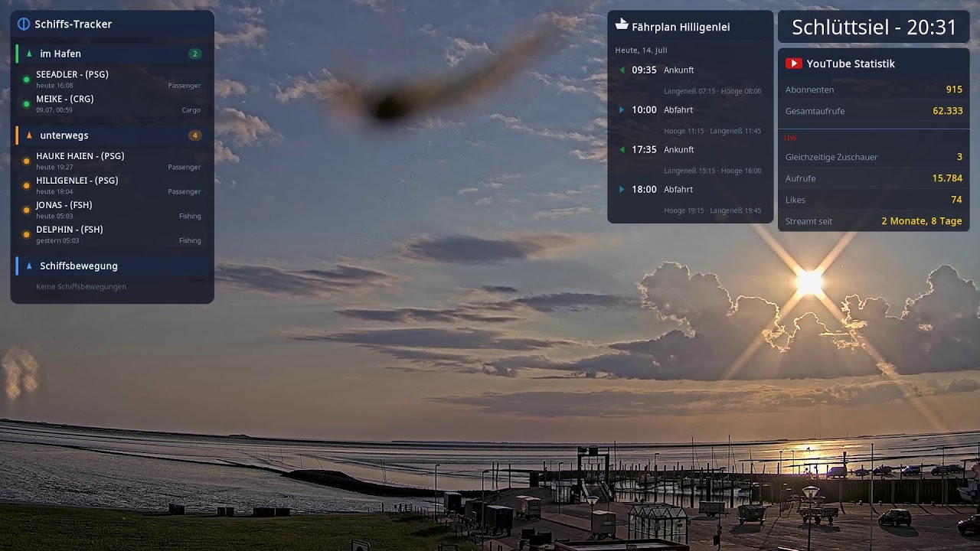
Task: Click the Gesamtaufrufe label
Action: (x=815, y=111)
